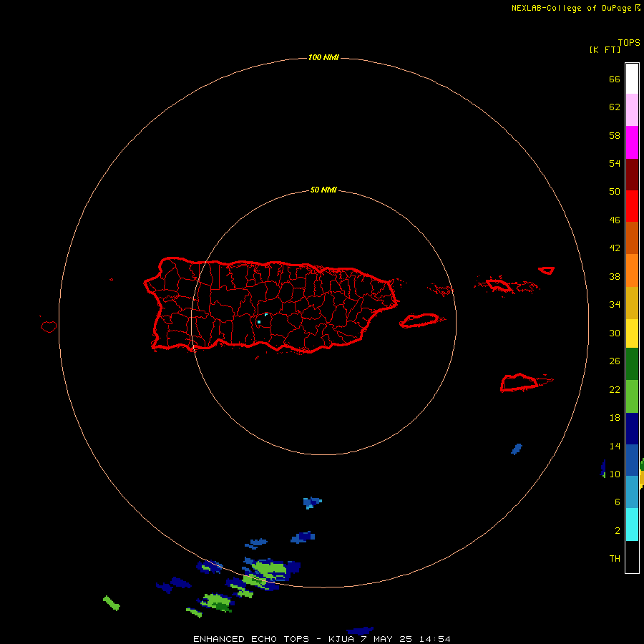Click the legend value "58"
Screen dimensions: 644x644
[x=615, y=135]
